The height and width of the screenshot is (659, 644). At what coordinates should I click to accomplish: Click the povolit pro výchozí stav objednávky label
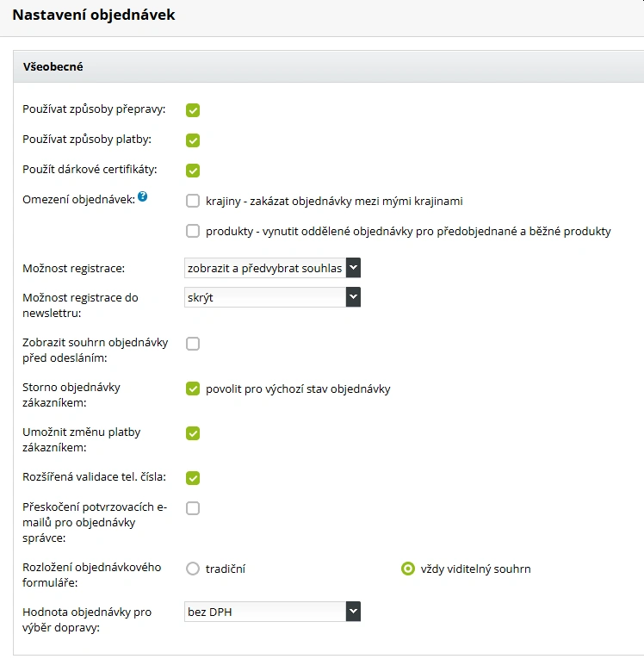pos(298,389)
